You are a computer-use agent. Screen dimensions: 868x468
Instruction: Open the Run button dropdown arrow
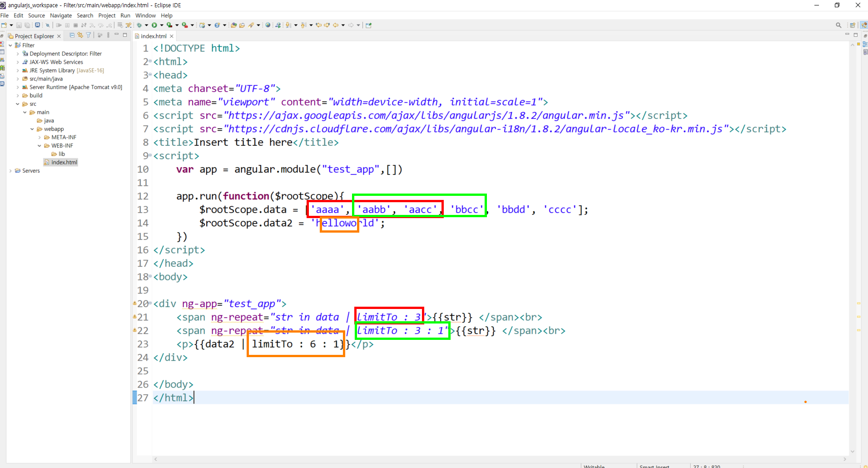point(162,25)
